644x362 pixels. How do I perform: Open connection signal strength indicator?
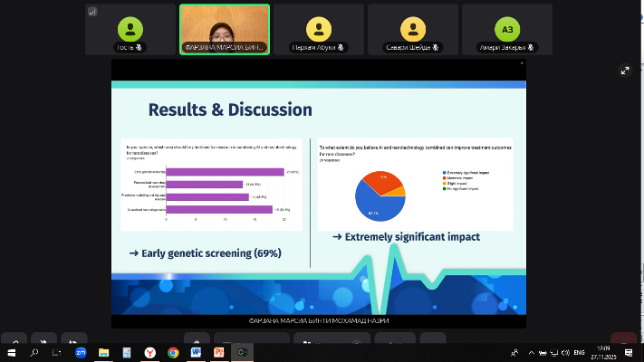(92, 13)
